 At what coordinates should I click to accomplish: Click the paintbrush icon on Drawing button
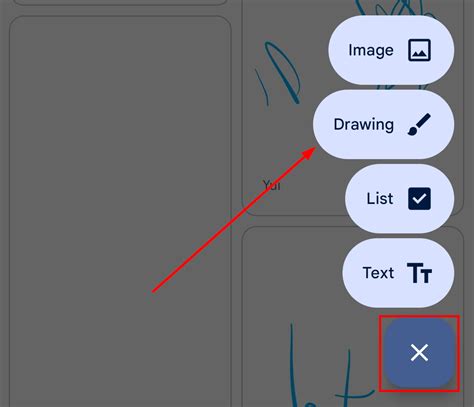pos(419,124)
